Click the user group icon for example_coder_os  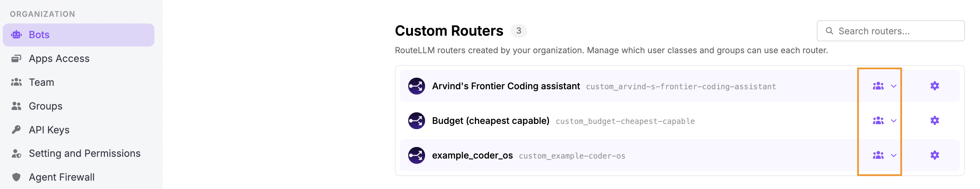878,155
